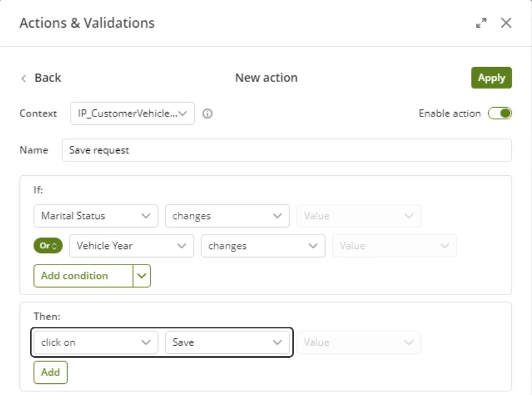Open the Marital Status field dropdown
Viewport: 532px width, 395px height.
(95, 216)
